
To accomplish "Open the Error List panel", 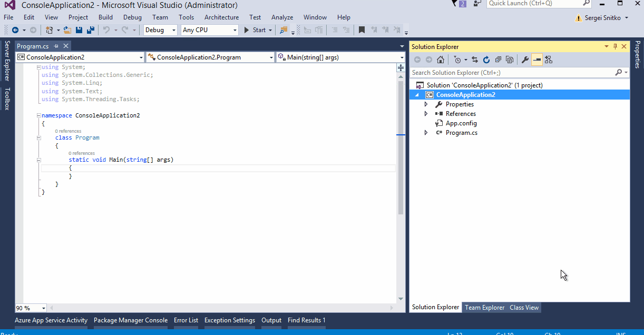I will pos(186,320).
